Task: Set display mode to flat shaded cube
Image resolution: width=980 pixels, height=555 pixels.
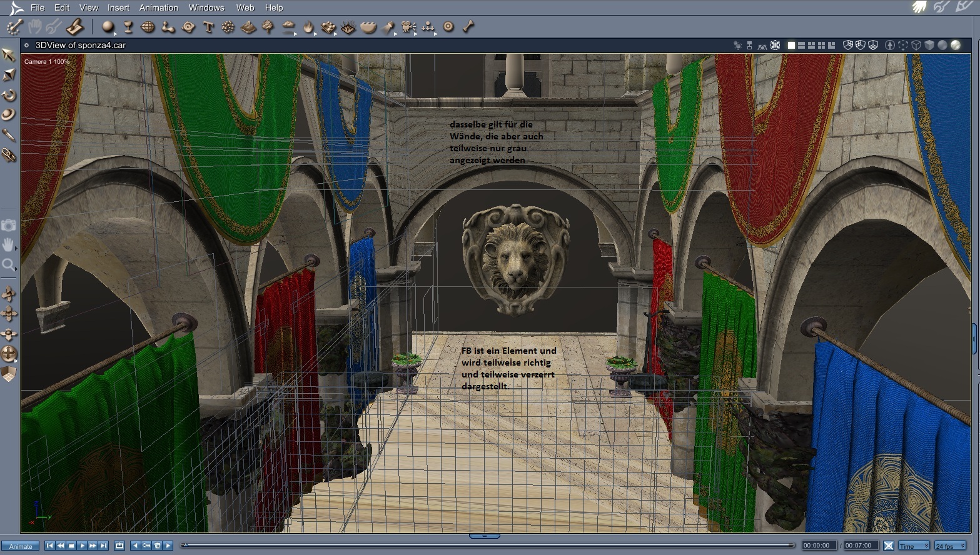Action: pyautogui.click(x=929, y=45)
